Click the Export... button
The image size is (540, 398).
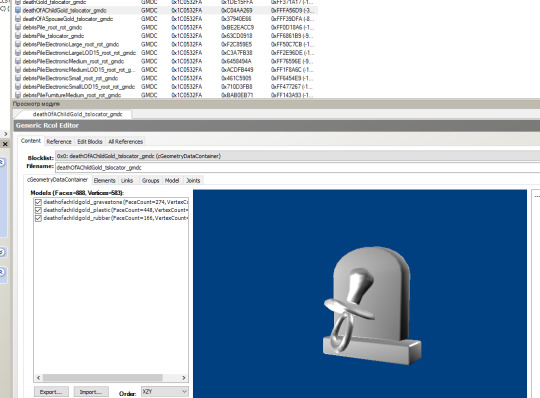pos(51,392)
